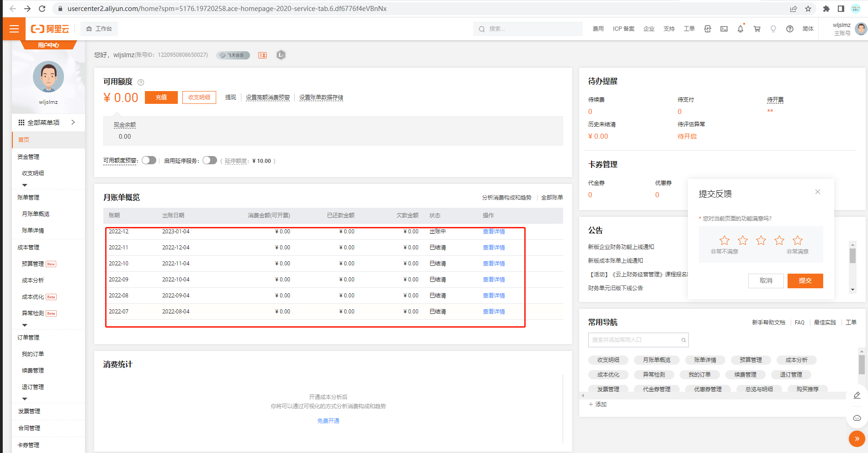Click the outlined 收支明细 button
Image resolution: width=868 pixels, height=453 pixels.
(x=199, y=97)
